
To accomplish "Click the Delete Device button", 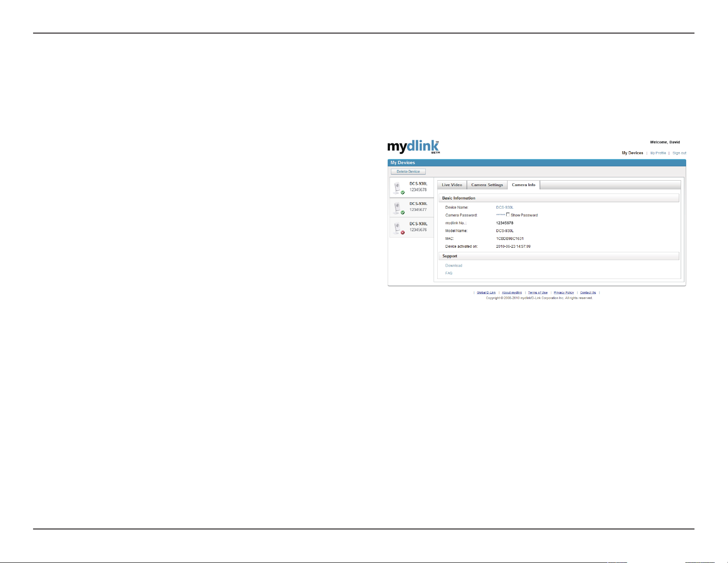I will (408, 171).
